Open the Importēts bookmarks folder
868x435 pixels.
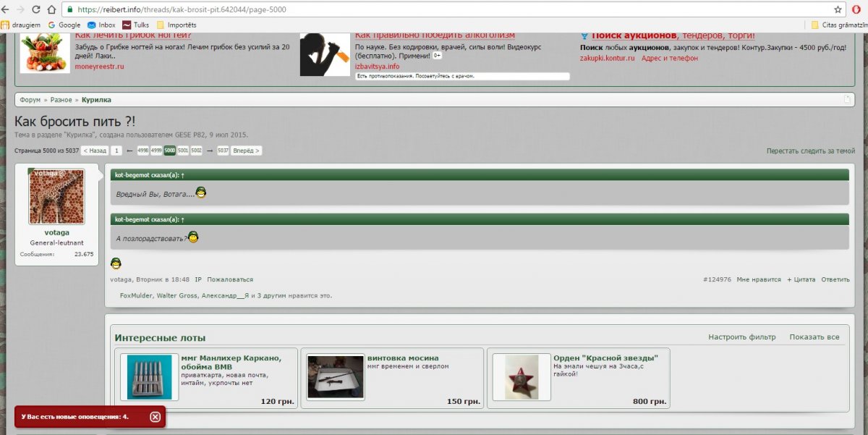[x=176, y=25]
